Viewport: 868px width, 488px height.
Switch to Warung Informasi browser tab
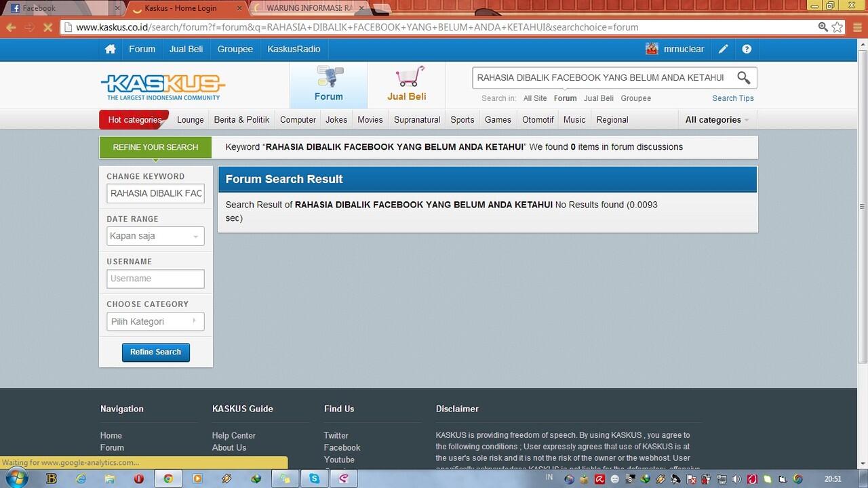click(309, 8)
